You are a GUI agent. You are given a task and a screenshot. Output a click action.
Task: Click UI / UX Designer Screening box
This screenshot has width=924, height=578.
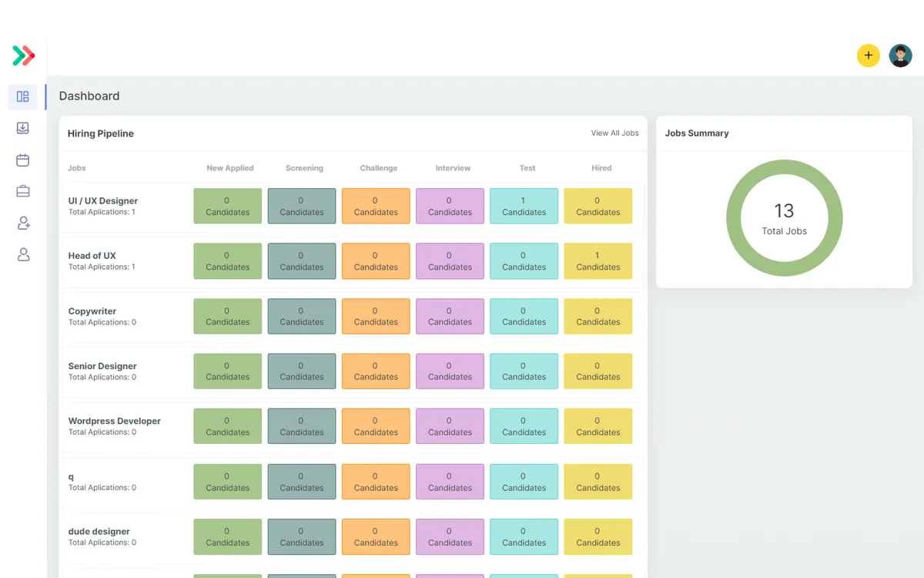click(302, 206)
